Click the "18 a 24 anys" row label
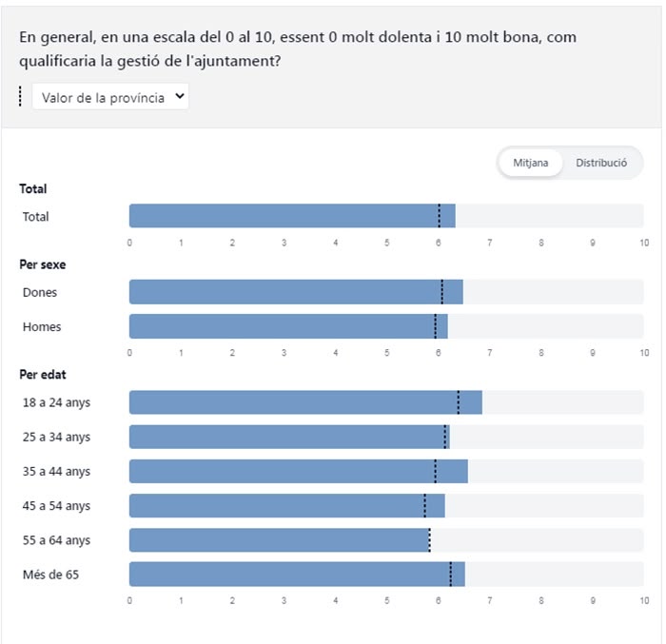Image resolution: width=666 pixels, height=644 pixels. 56,402
